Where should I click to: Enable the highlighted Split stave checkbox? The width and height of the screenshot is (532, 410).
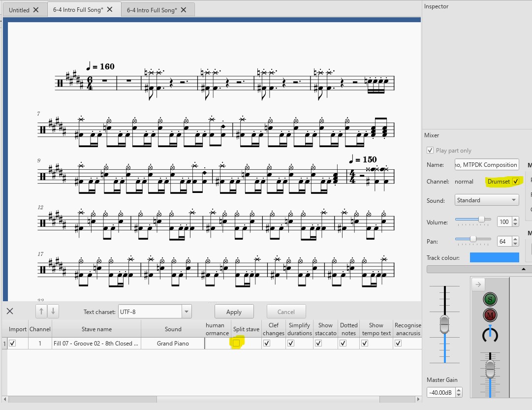236,343
